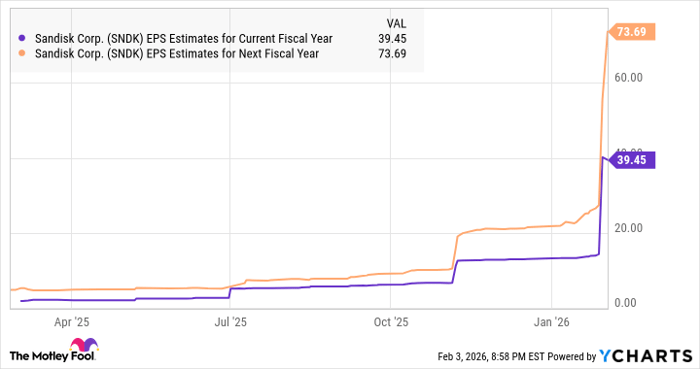700x369 pixels.
Task: Click the orange legend dot for Next Fiscal Year
Action: point(22,54)
